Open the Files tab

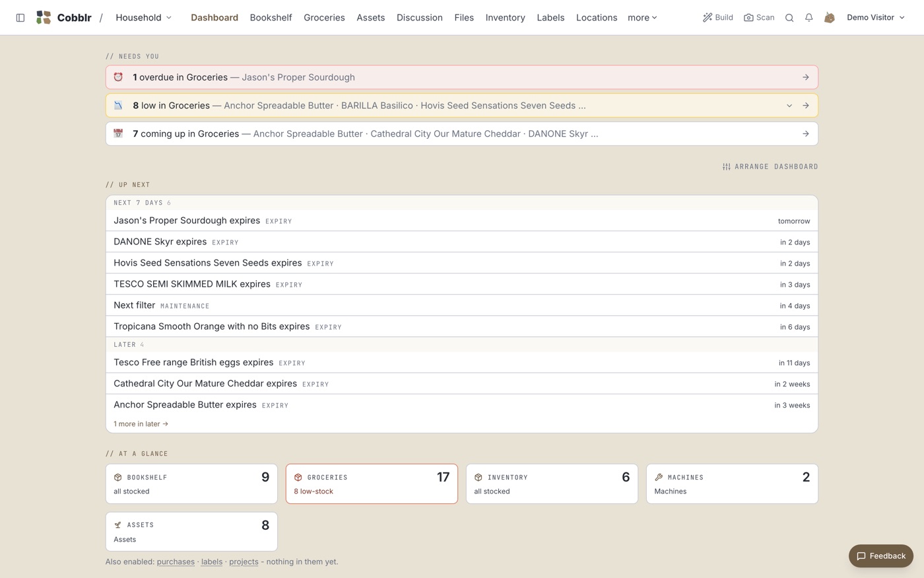tap(464, 18)
